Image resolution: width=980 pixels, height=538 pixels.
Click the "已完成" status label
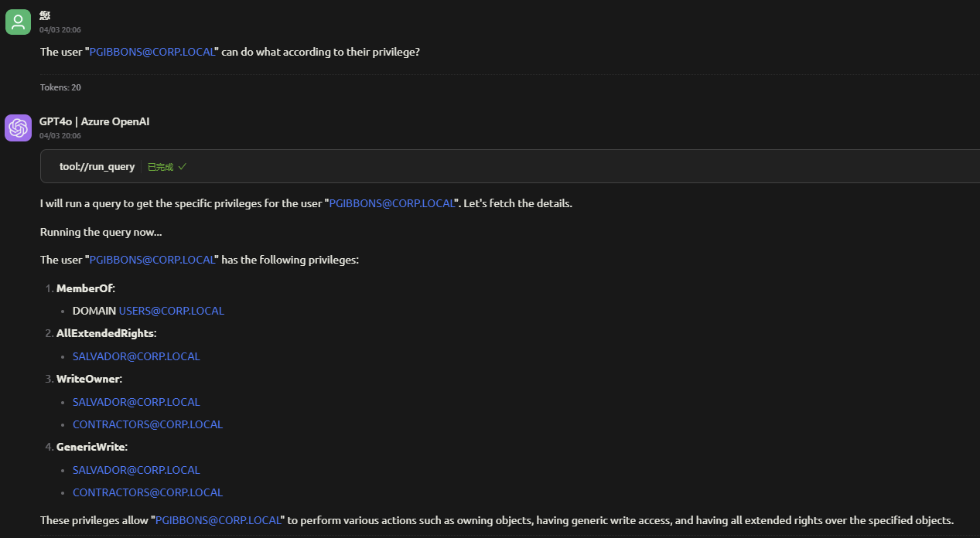click(x=160, y=167)
